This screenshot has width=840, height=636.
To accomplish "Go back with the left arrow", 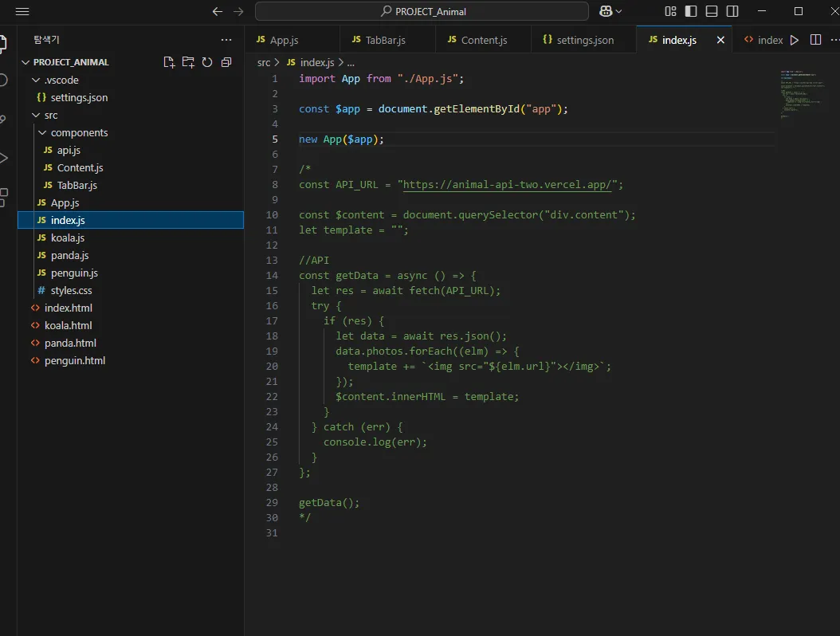I will pyautogui.click(x=217, y=11).
